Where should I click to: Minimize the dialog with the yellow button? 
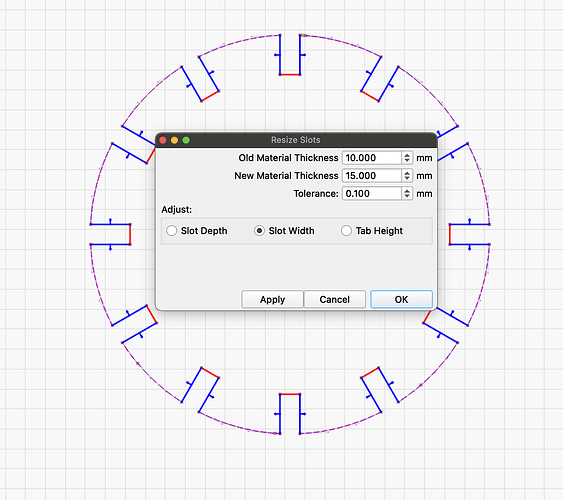(175, 140)
